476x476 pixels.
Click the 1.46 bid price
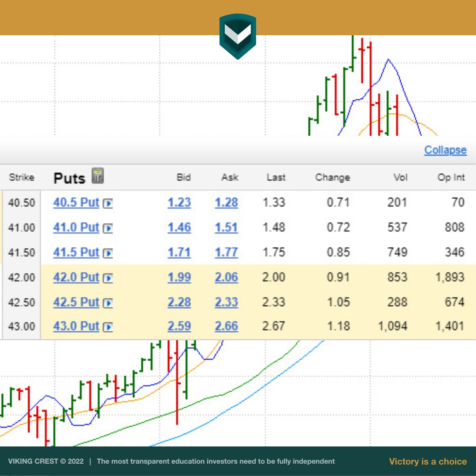[x=179, y=227]
